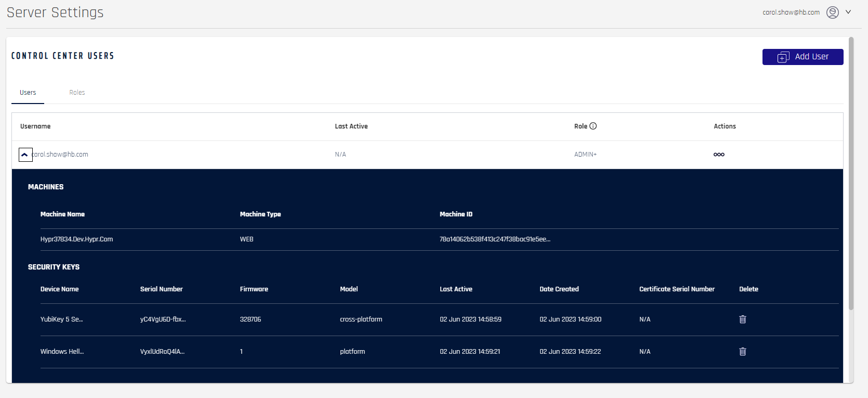Image resolution: width=868 pixels, height=398 pixels.
Task: Select the ADMIN+ role value
Action: point(585,155)
